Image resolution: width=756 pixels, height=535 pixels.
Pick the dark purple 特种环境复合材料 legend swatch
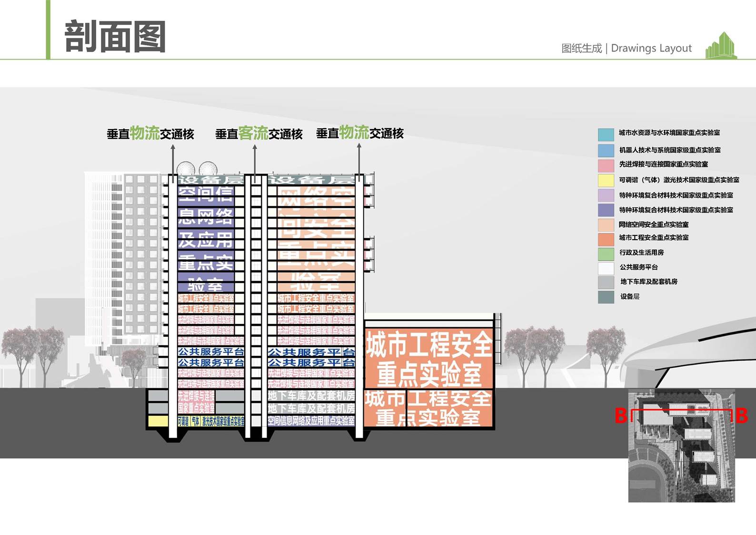[x=606, y=210]
